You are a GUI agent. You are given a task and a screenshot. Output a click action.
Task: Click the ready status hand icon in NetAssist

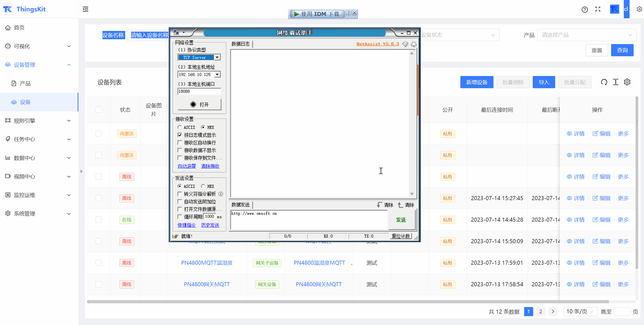(176, 236)
